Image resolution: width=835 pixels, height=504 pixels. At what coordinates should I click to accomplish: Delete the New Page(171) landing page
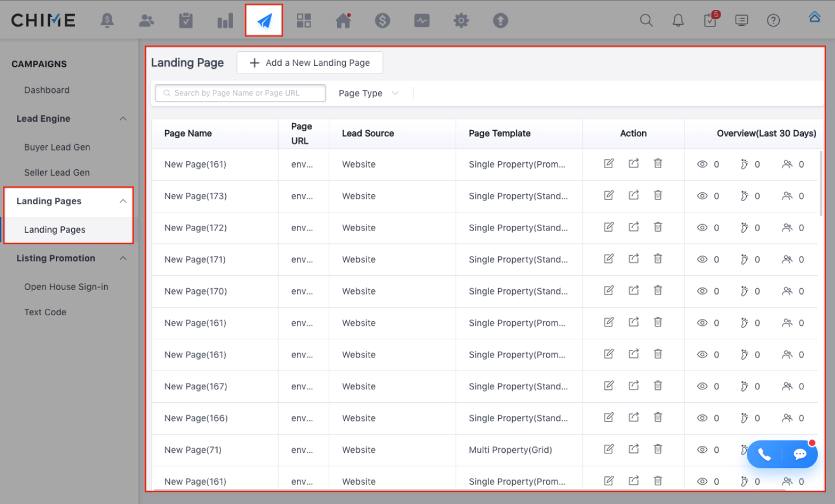658,259
